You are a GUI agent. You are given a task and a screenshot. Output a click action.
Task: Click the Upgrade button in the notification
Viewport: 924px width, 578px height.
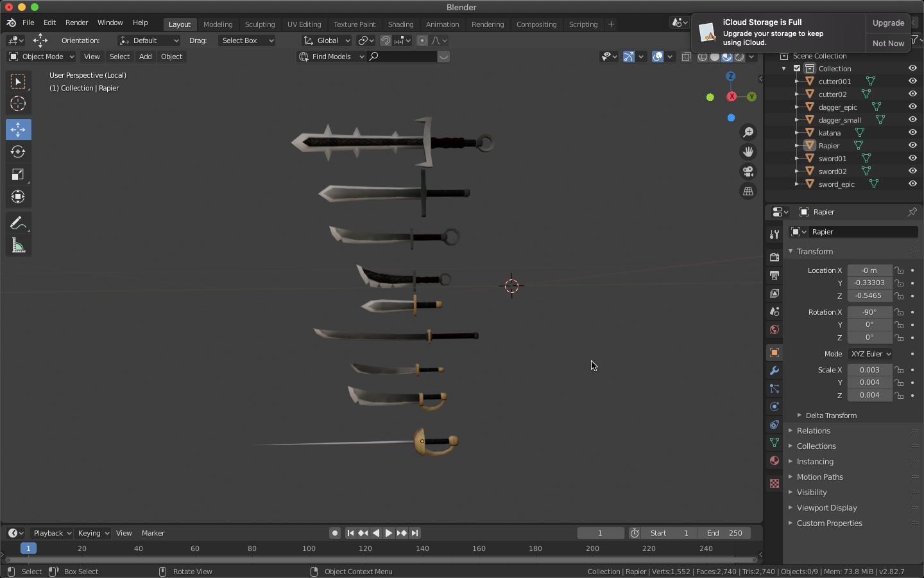(888, 22)
